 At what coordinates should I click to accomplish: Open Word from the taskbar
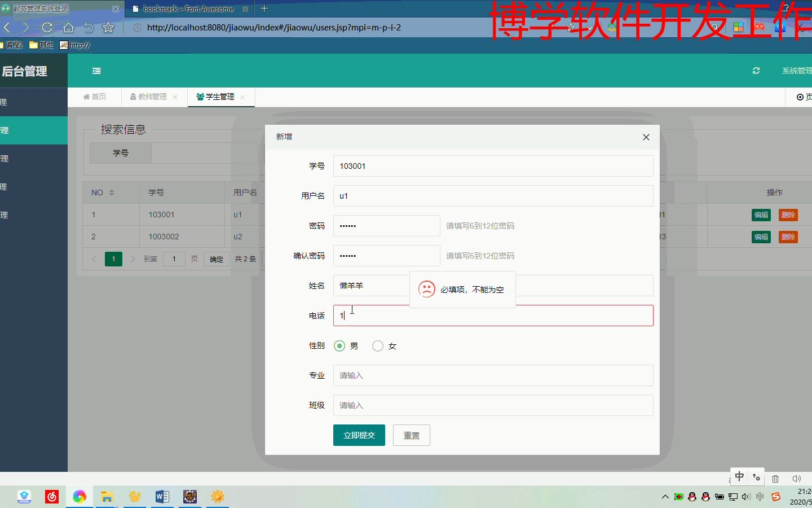[162, 497]
